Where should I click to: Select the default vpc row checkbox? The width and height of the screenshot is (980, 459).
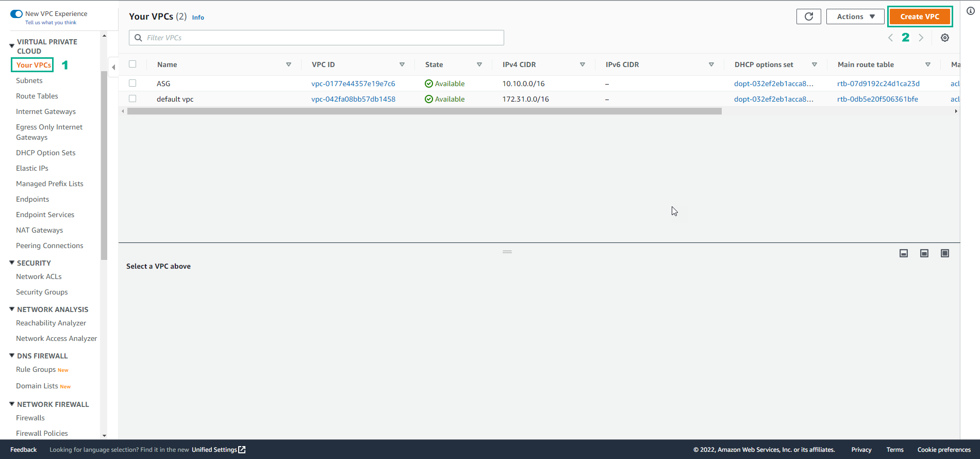coord(132,99)
